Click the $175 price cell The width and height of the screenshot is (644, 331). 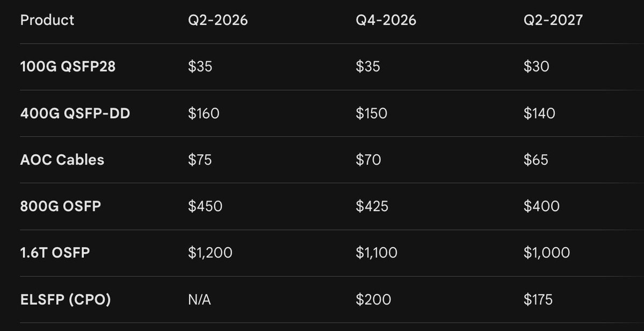pos(538,299)
